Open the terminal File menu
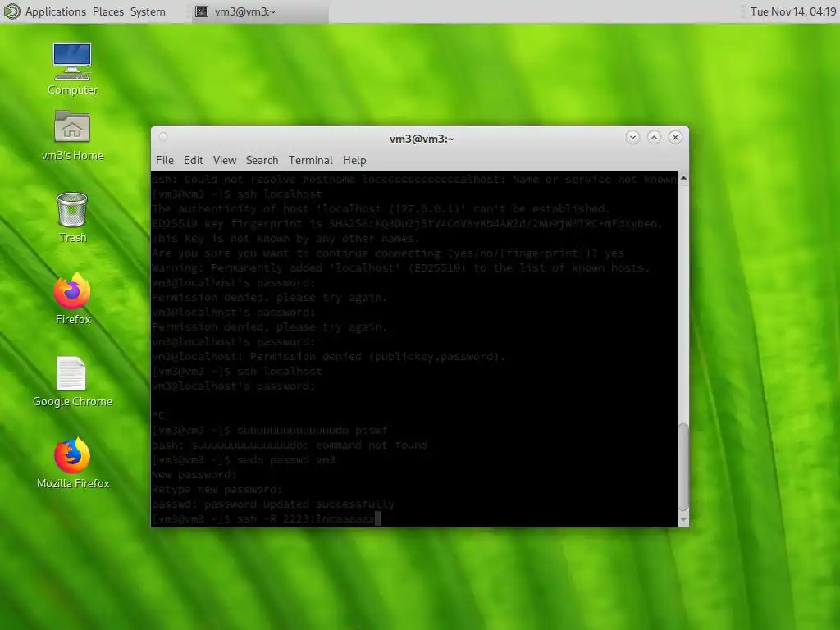The image size is (840, 630). (164, 160)
